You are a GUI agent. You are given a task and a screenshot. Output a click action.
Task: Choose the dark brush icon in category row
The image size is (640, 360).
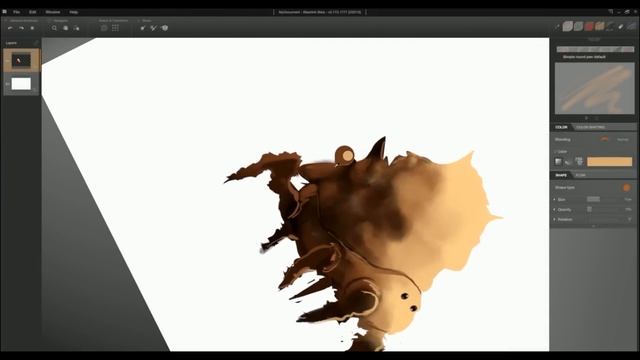point(610,27)
